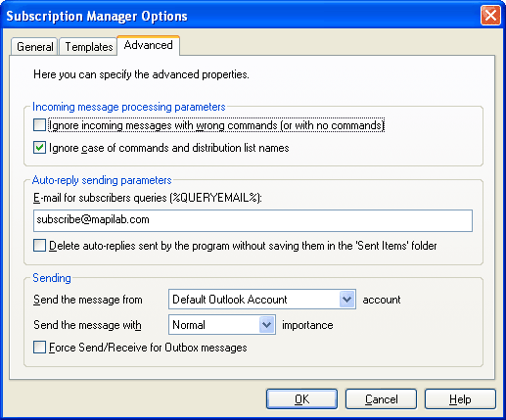This screenshot has width=506, height=420.
Task: Open Help for this dialog
Action: pyautogui.click(x=460, y=398)
